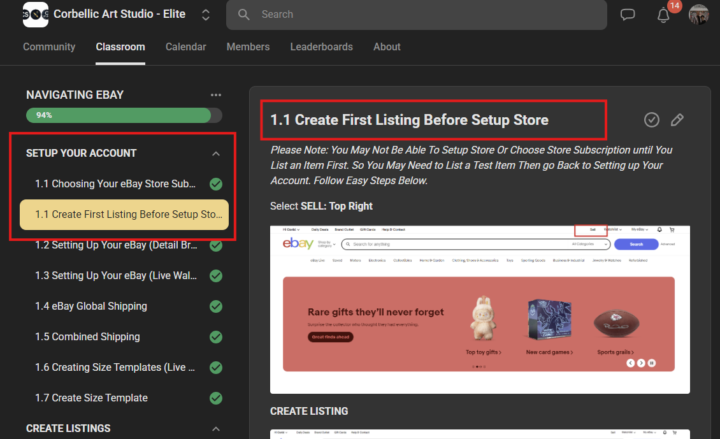Open the Leaderboards tab
Viewport: 720px width, 439px height.
coord(321,47)
